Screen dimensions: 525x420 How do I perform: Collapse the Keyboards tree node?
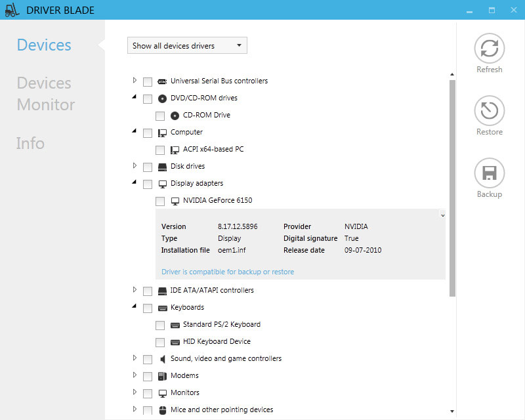tap(135, 306)
